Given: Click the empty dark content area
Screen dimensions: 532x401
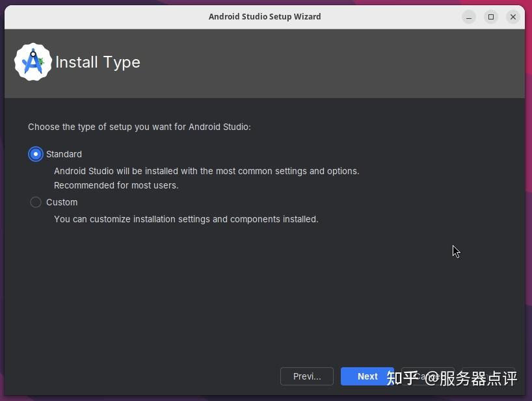Looking at the screenshot, I should [260, 292].
